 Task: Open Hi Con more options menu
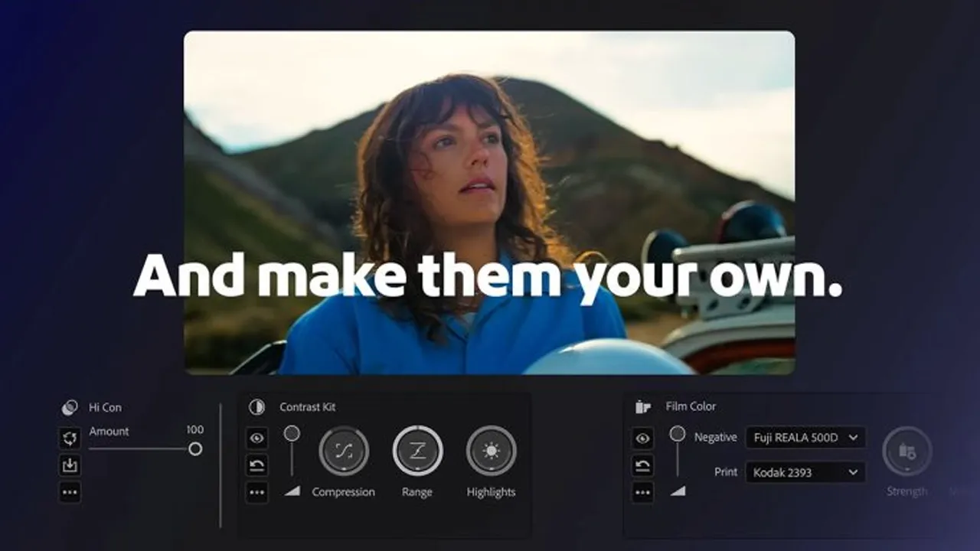tap(70, 492)
